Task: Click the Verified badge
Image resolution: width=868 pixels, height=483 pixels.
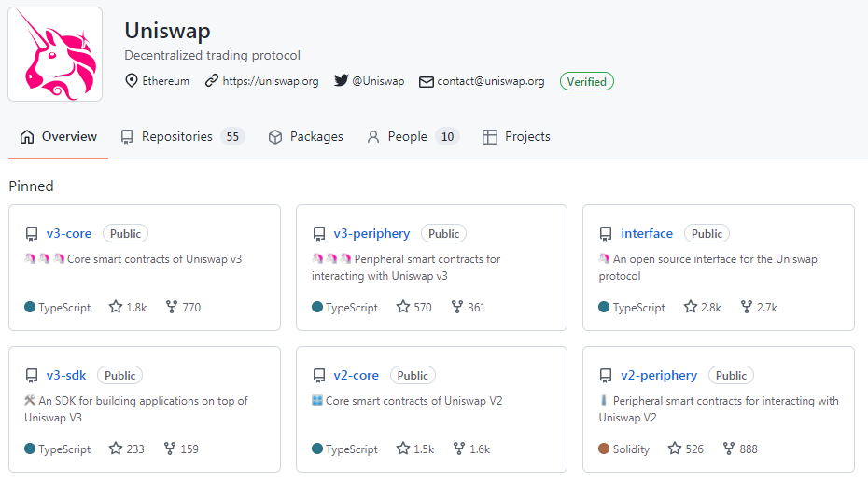Action: click(x=587, y=81)
